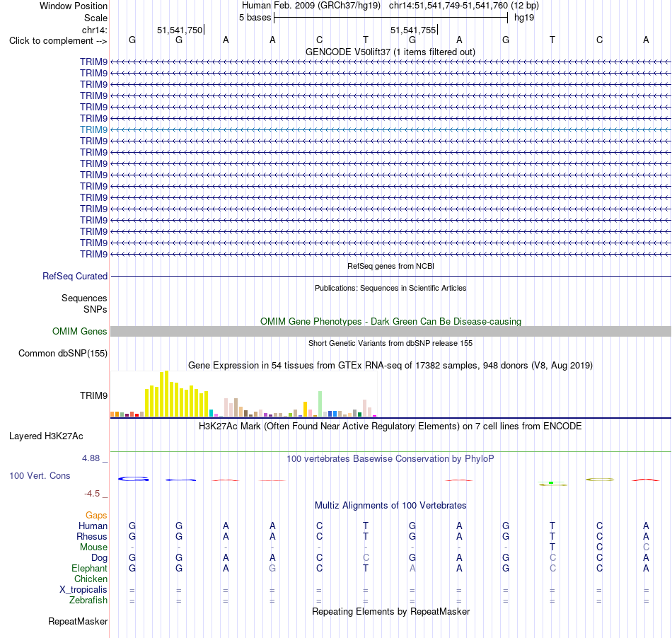The width and height of the screenshot is (672, 638).
Task: Click the Rhesus species label
Action: 92,536
